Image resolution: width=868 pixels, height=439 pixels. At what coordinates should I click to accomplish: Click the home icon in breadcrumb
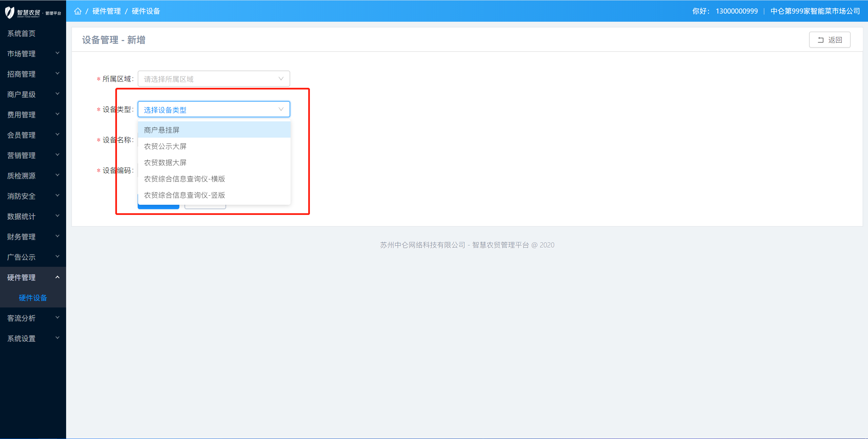point(78,11)
